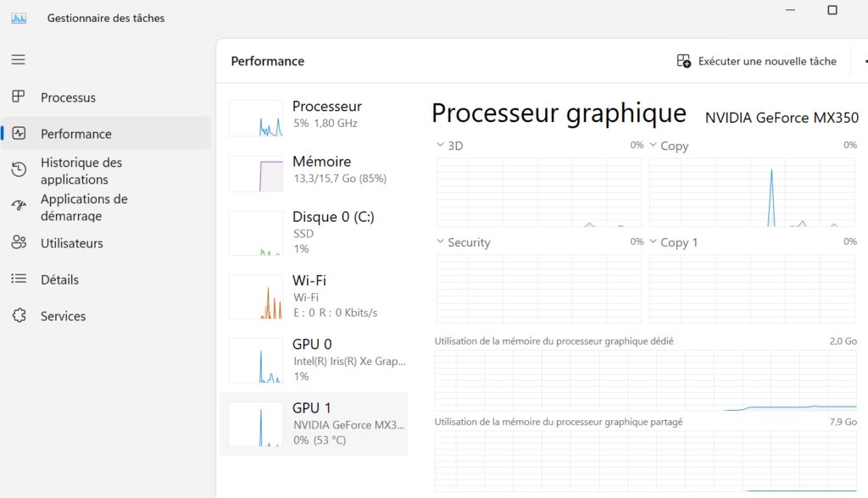Select the Wi-Fi network graph item
Image resolution: width=868 pixels, height=498 pixels.
pos(314,296)
